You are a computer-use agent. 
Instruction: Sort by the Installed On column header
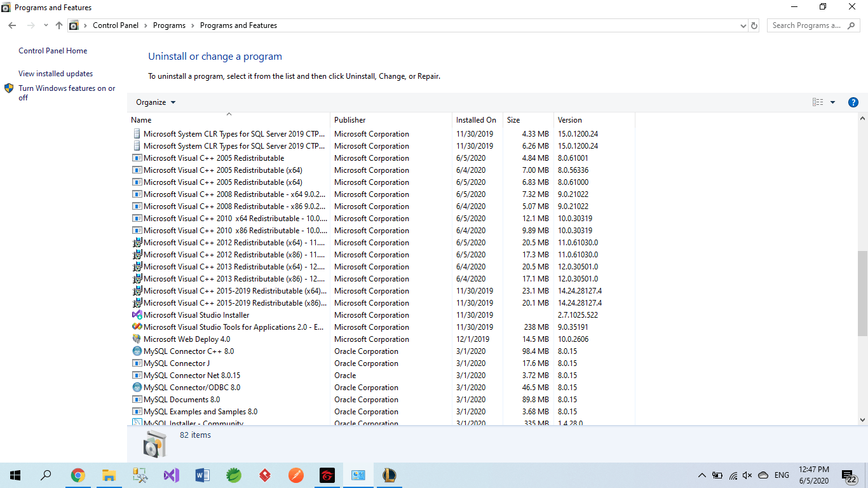point(477,120)
